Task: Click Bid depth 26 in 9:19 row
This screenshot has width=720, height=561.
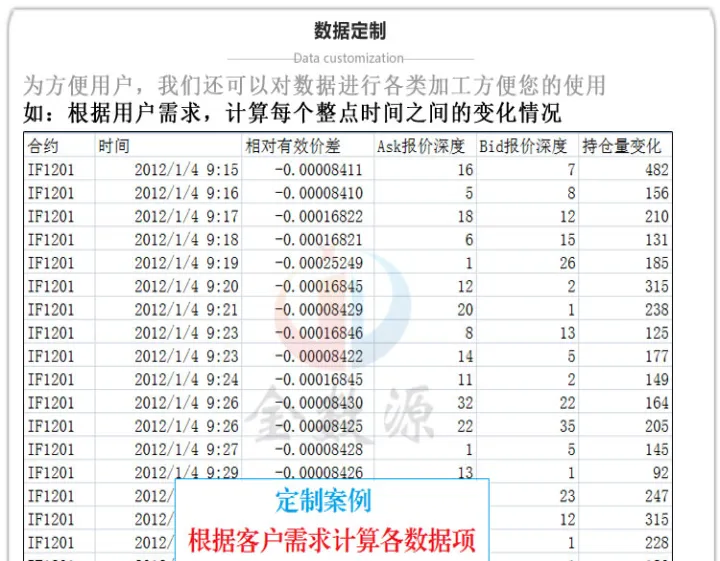Action: (567, 263)
